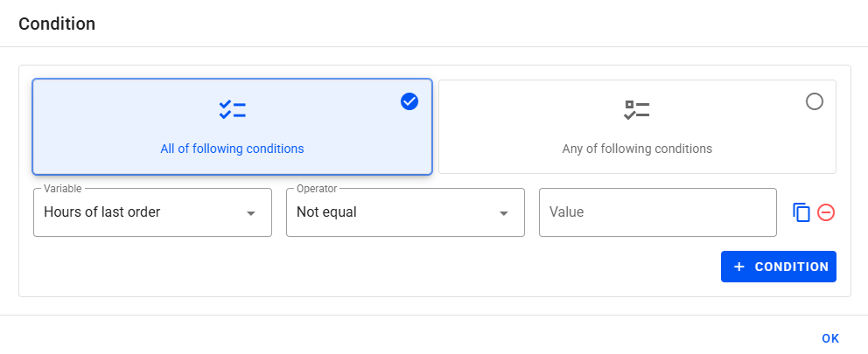
Task: Duplicate the condition row with copy icon
Action: point(801,212)
